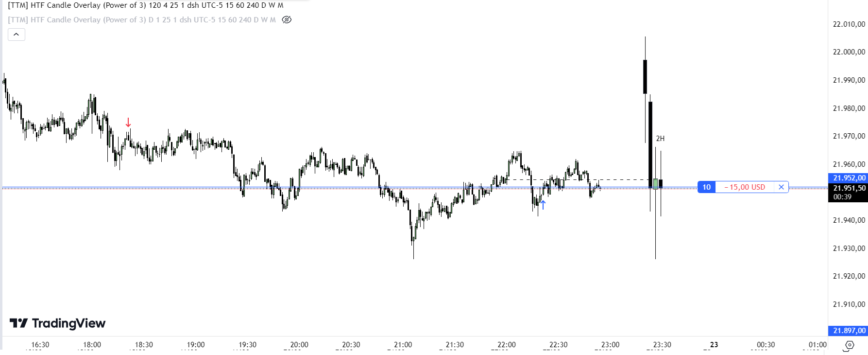The image size is (868, 355).
Task: Click the 22.000,00 level on price scale
Action: tap(849, 52)
